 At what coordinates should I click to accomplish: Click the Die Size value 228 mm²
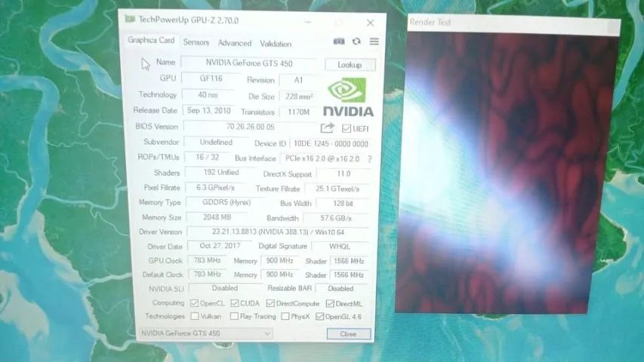298,97
